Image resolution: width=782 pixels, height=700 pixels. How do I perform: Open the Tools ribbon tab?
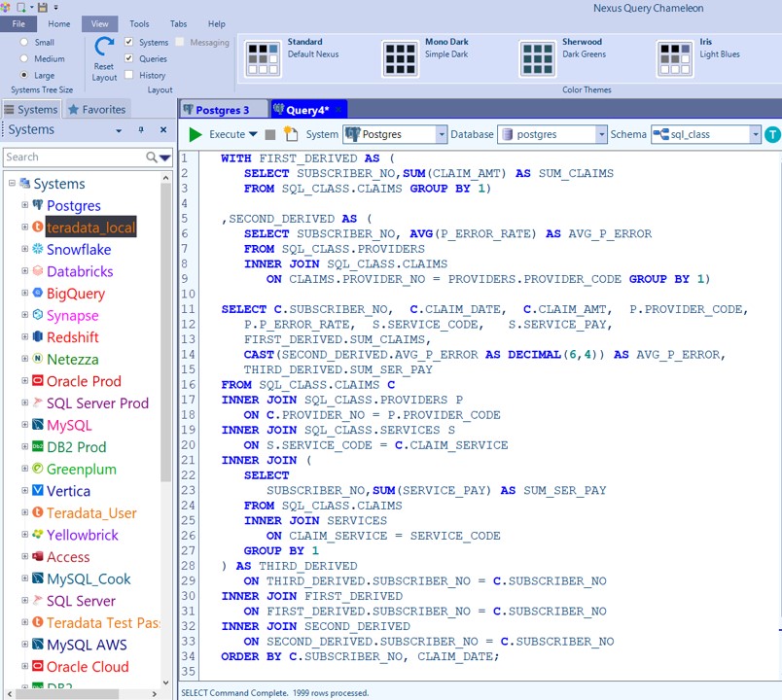[139, 23]
